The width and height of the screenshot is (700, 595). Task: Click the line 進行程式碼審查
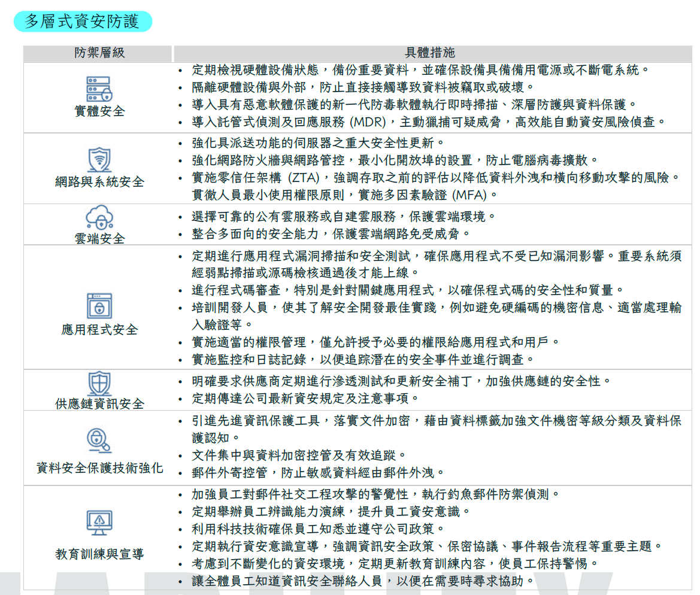coord(408,290)
